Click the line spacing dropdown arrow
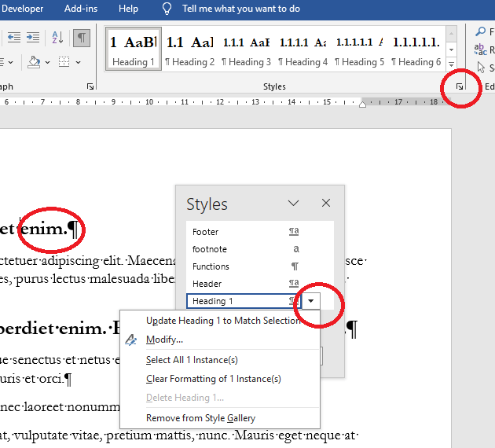Screen dimensions: 495x448 [x=10, y=62]
